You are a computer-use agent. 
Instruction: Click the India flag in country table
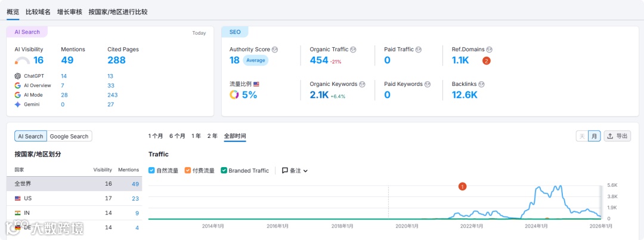[x=18, y=213]
